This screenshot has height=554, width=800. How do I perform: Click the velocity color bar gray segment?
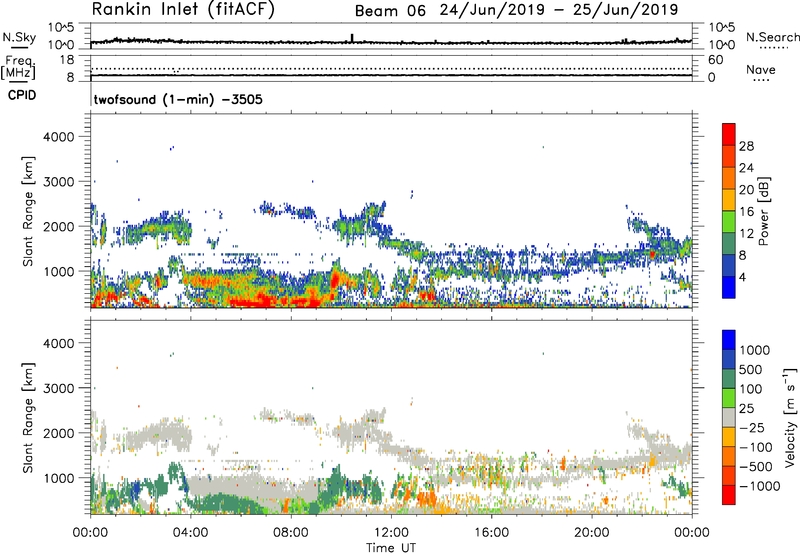tap(729, 418)
